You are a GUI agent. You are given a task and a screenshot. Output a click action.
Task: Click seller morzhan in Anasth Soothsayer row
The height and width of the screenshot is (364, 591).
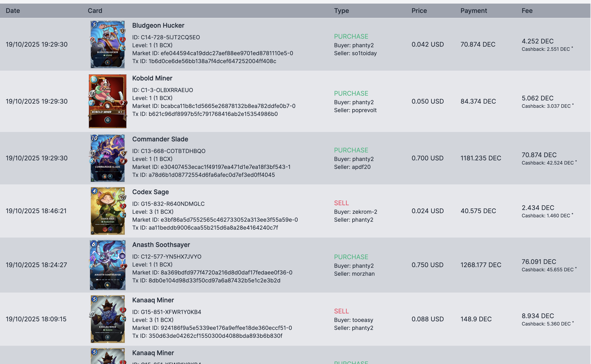coord(363,274)
